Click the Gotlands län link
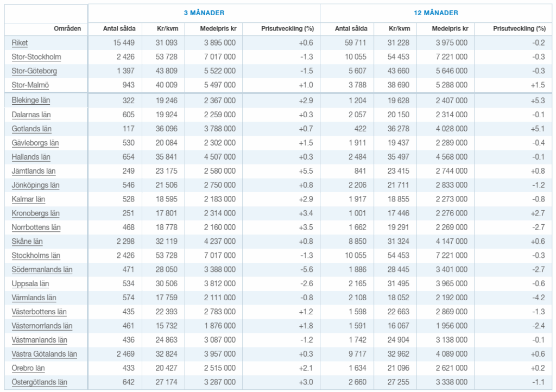 coord(31,129)
